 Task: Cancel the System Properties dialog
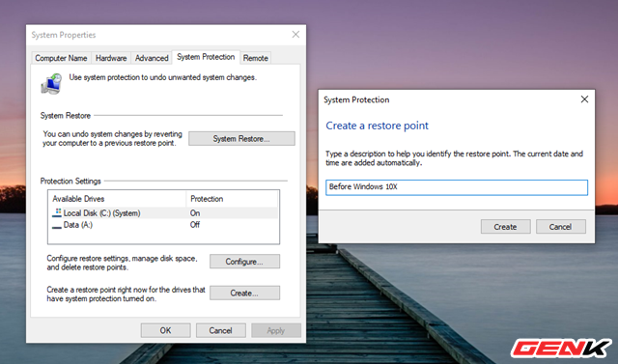click(x=221, y=330)
